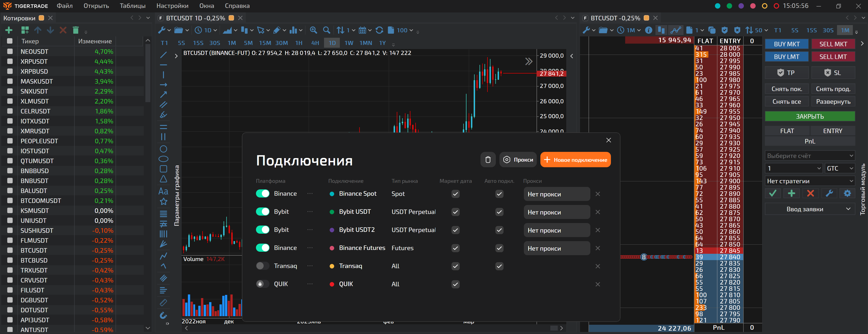Screen dimensions: 868x334
Task: Click the chart refresh icon
Action: tap(379, 30)
